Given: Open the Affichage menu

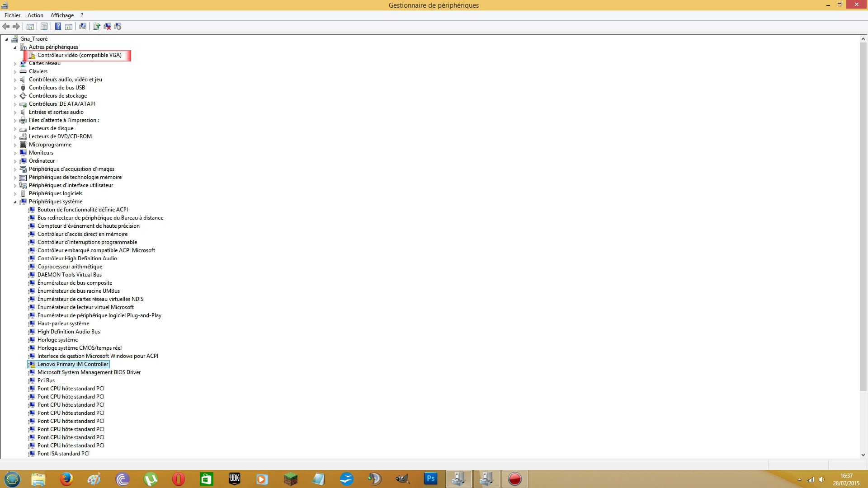Looking at the screenshot, I should point(62,15).
